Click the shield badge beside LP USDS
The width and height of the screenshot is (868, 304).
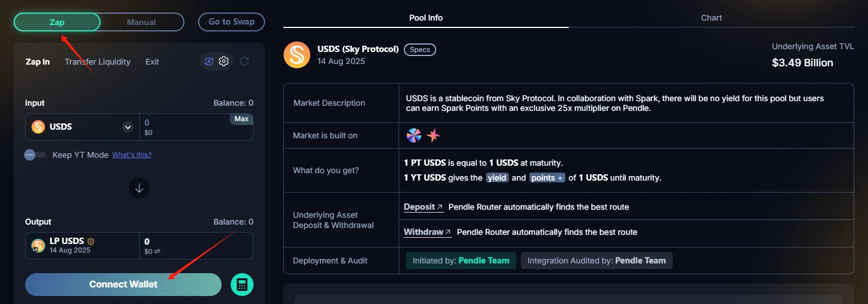(x=91, y=242)
